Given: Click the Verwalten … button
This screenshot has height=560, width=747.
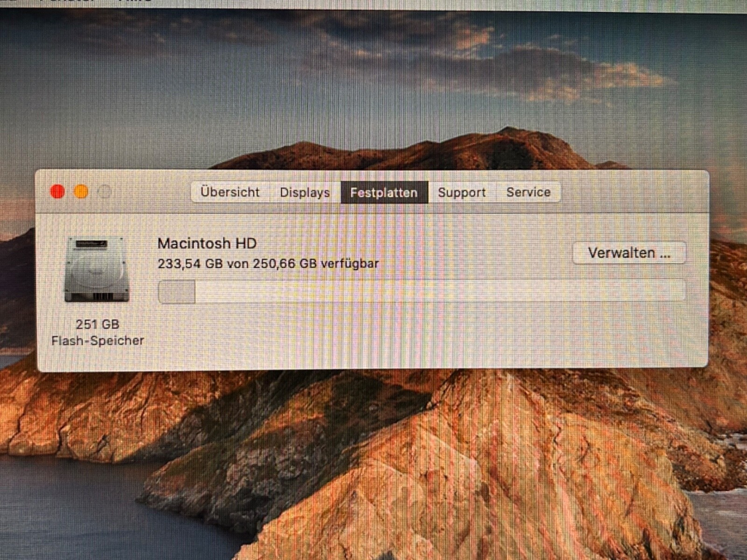Looking at the screenshot, I should click(629, 253).
